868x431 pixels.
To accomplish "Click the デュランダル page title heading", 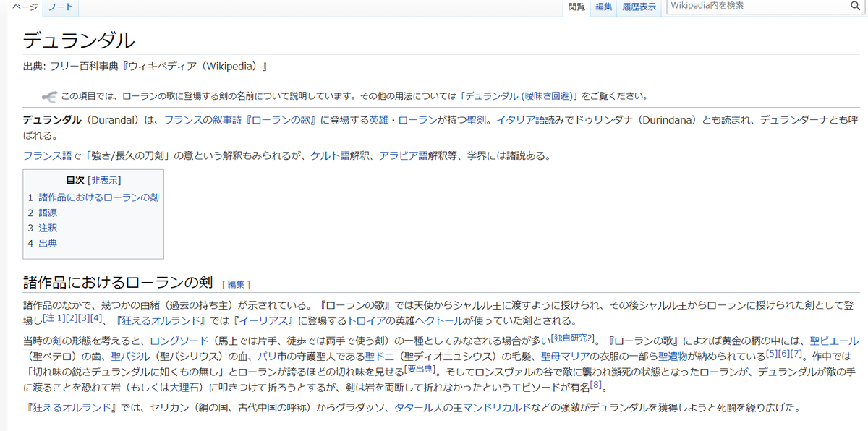I will 79,40.
